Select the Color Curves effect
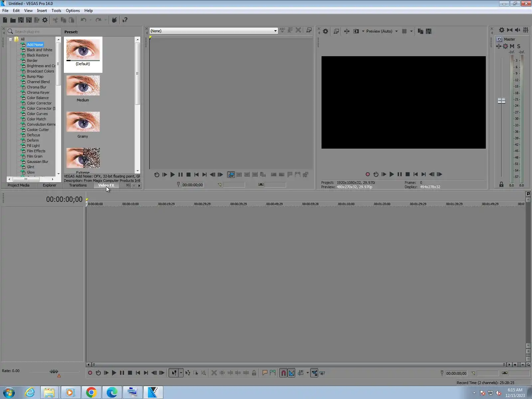The height and width of the screenshot is (399, 532). coord(37,114)
